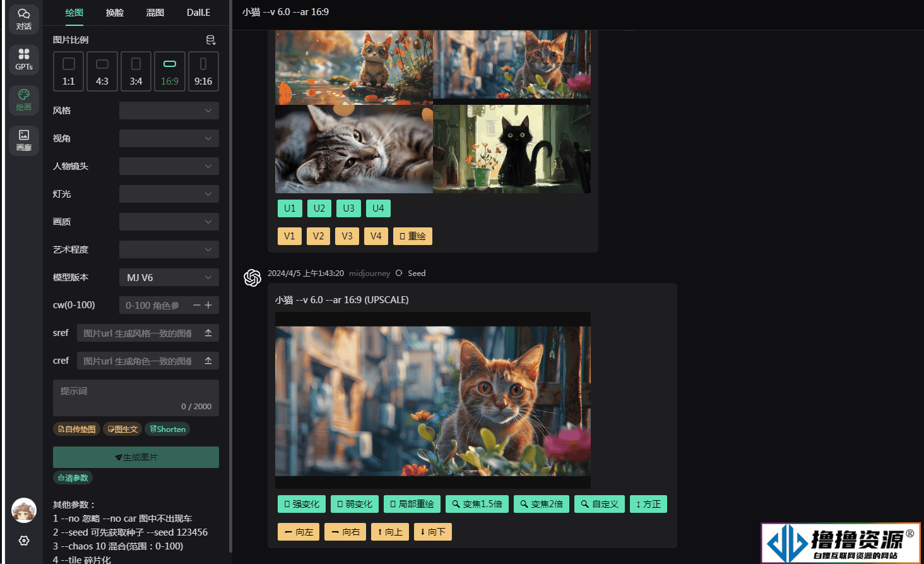Upscale image with U4 button
Viewport: 924px width, 564px height.
(x=378, y=208)
